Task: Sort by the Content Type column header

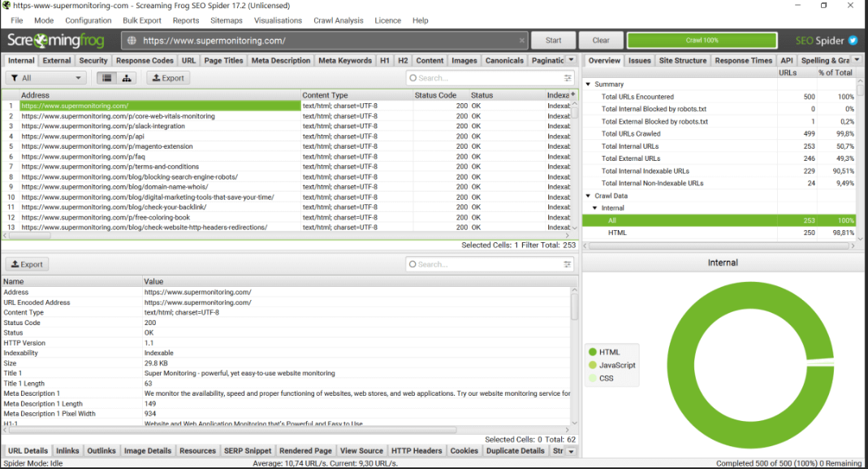Action: click(356, 95)
